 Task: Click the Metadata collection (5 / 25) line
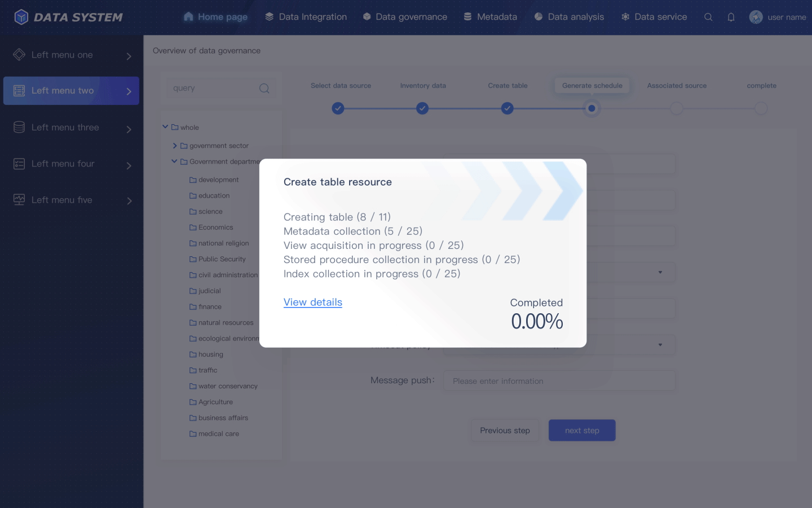click(x=353, y=231)
